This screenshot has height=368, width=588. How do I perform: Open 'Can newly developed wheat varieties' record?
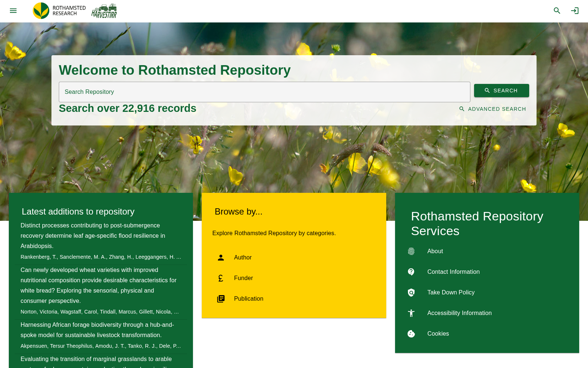pyautogui.click(x=98, y=285)
